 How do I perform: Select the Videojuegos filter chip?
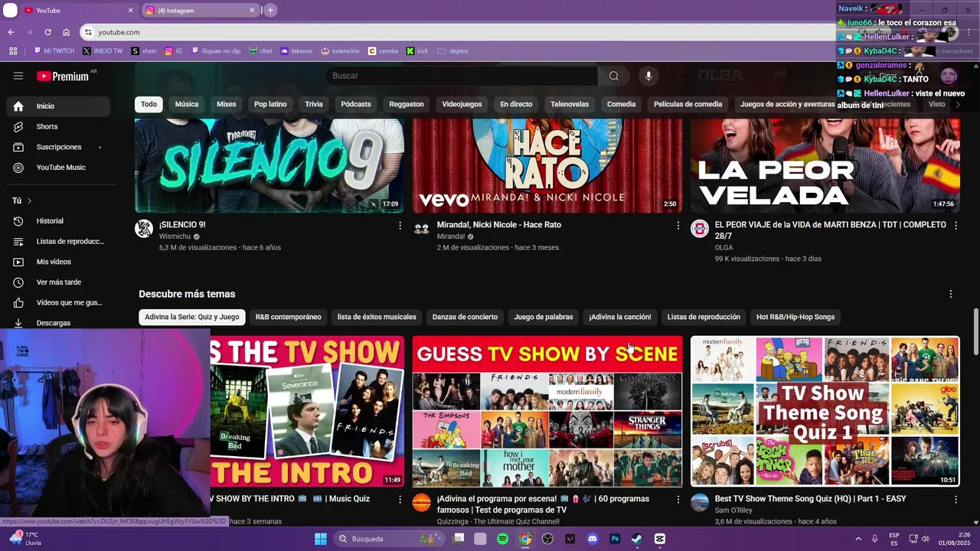(462, 104)
